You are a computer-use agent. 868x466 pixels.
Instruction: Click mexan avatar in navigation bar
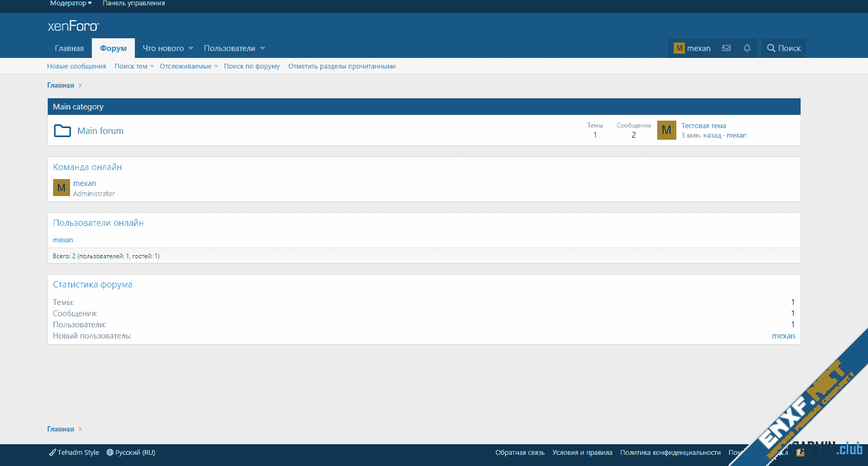pos(679,48)
